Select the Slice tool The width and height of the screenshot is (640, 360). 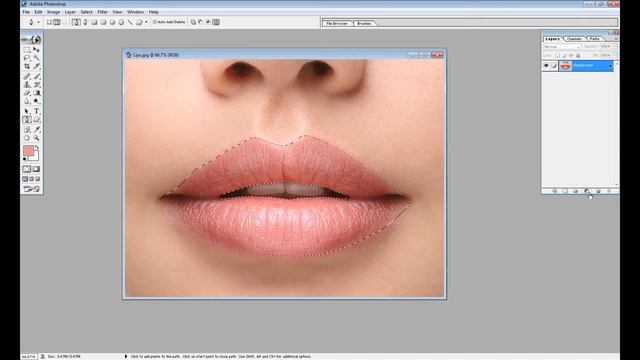coord(37,66)
